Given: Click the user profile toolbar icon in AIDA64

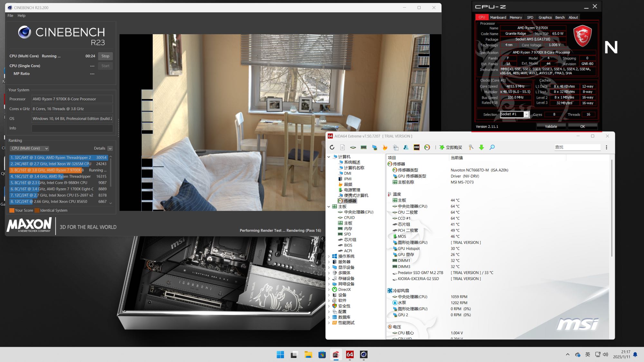Looking at the screenshot, I should pyautogui.click(x=406, y=147).
